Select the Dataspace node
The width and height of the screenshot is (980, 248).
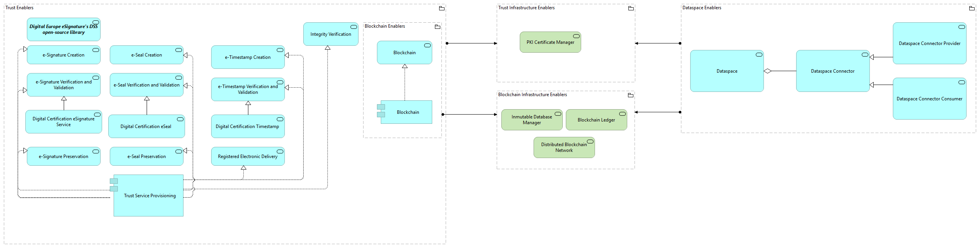point(727,71)
